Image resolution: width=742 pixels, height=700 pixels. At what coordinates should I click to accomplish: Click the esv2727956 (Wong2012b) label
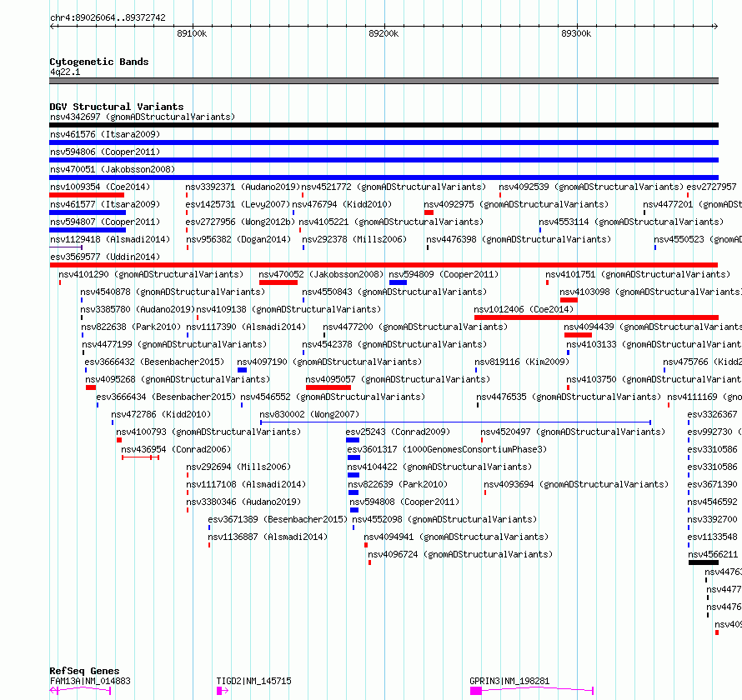pos(240,222)
